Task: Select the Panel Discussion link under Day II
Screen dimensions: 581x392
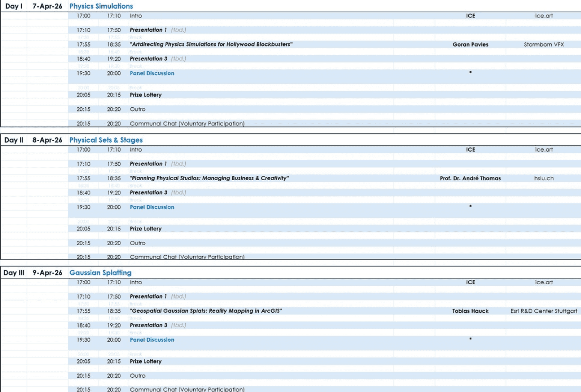Action: pos(152,207)
